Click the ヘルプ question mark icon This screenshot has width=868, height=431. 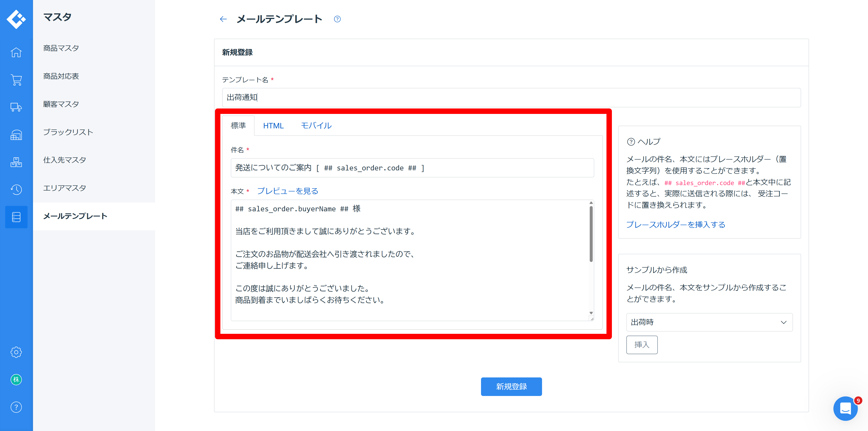click(x=631, y=142)
